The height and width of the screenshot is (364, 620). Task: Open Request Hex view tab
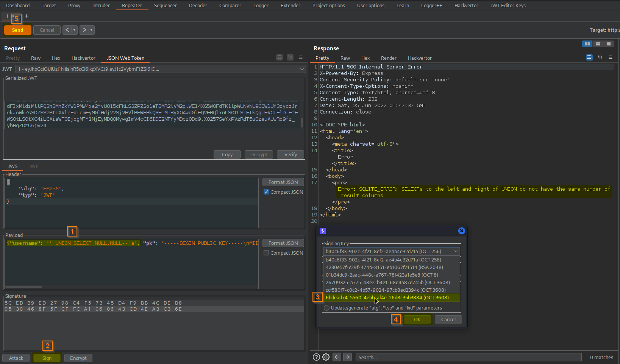point(56,58)
